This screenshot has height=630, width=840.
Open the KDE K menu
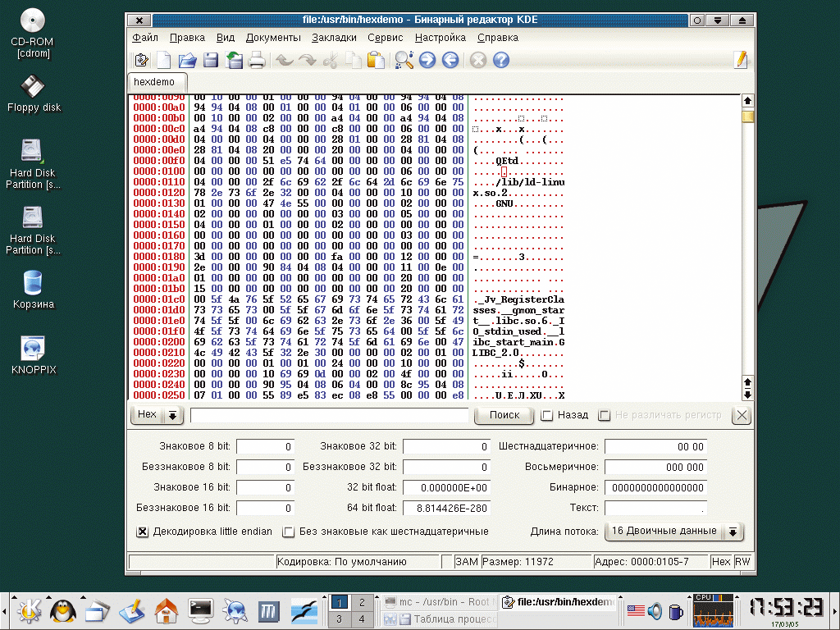pos(29,610)
